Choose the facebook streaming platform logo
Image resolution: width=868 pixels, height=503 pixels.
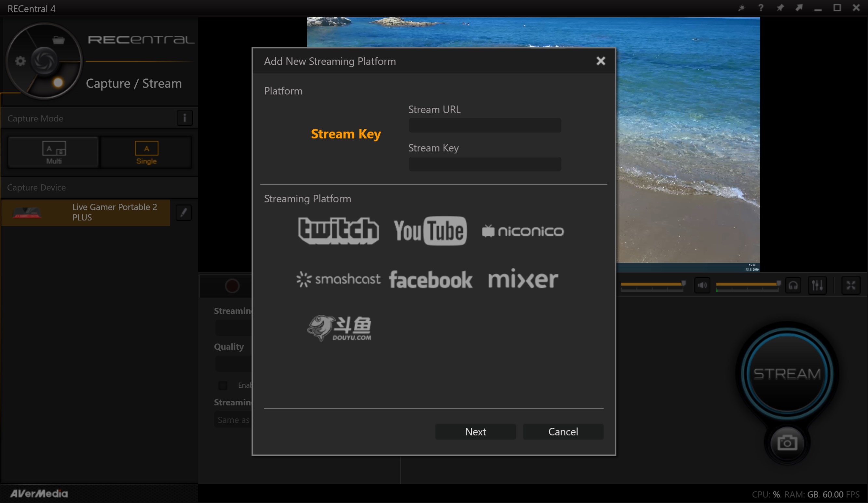[430, 280]
